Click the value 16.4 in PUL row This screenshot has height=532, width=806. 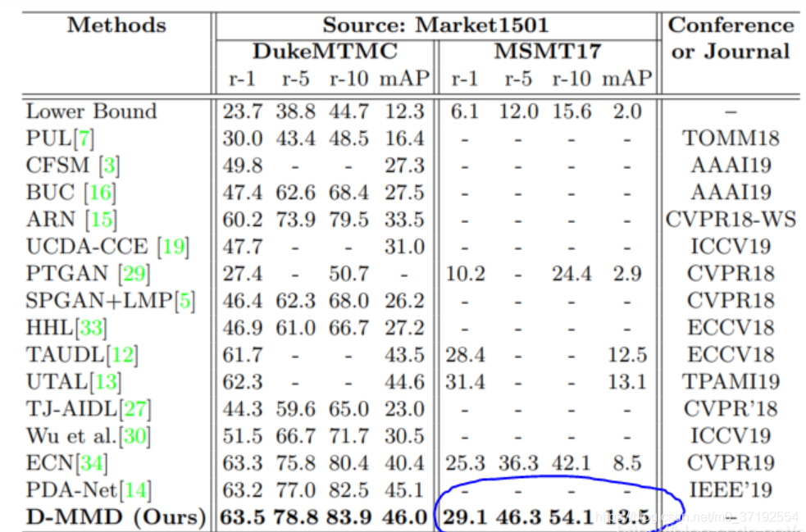404,139
